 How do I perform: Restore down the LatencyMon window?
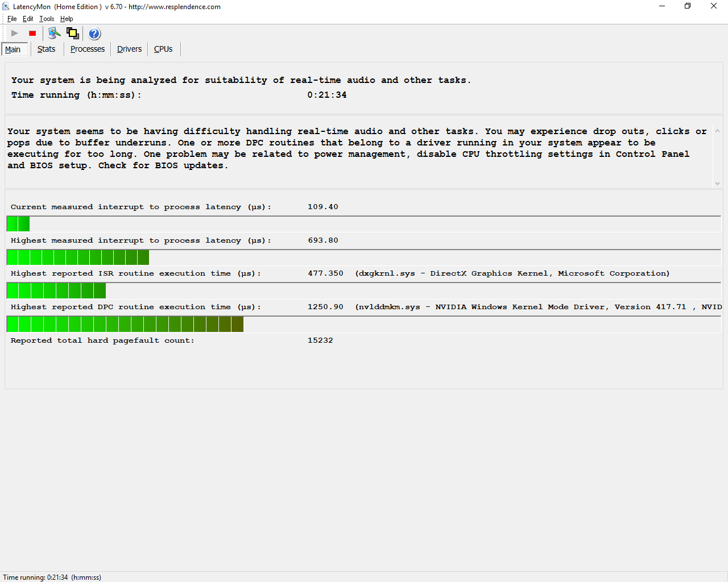pos(688,6)
